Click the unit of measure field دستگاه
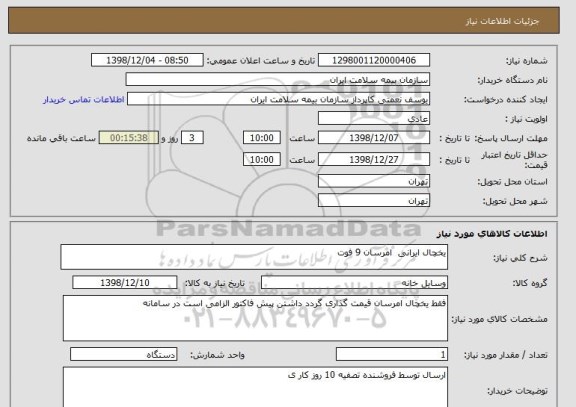The image size is (576, 407). (123, 354)
